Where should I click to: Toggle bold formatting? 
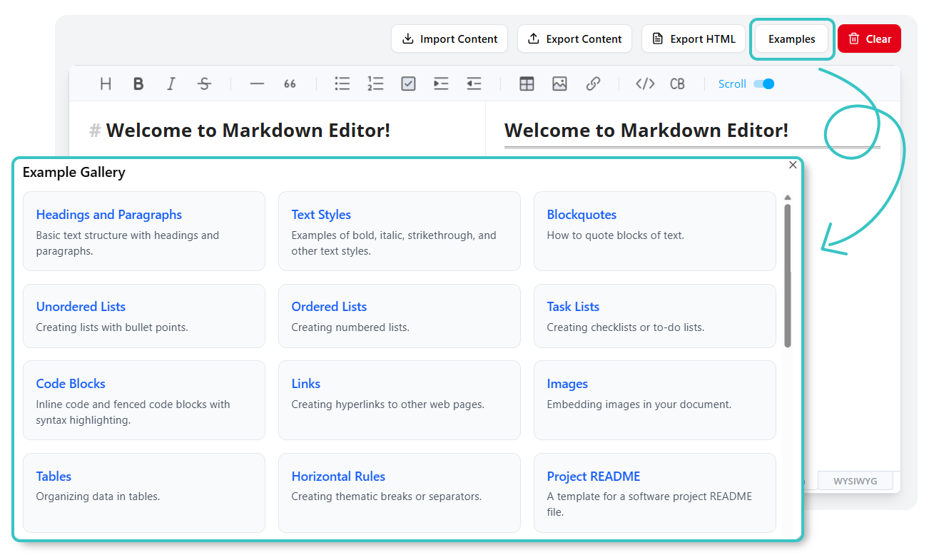pos(138,83)
